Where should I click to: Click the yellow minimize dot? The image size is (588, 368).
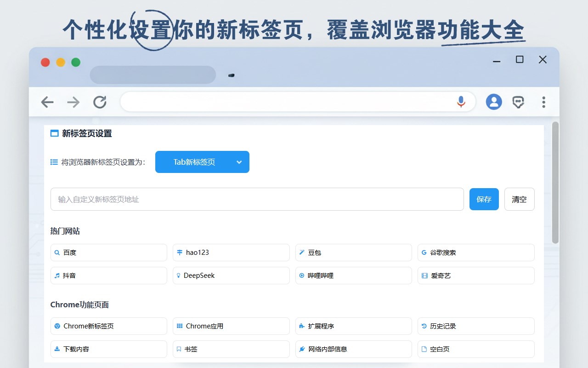pyautogui.click(x=61, y=62)
